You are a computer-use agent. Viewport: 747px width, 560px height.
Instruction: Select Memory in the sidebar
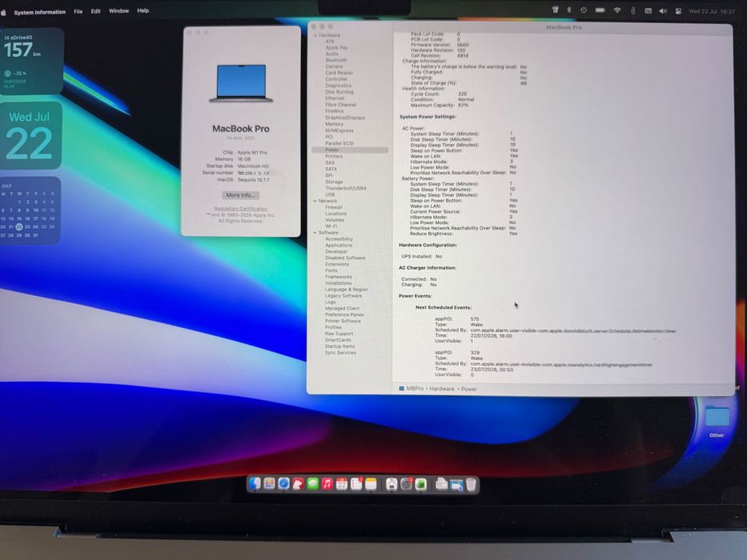point(334,124)
